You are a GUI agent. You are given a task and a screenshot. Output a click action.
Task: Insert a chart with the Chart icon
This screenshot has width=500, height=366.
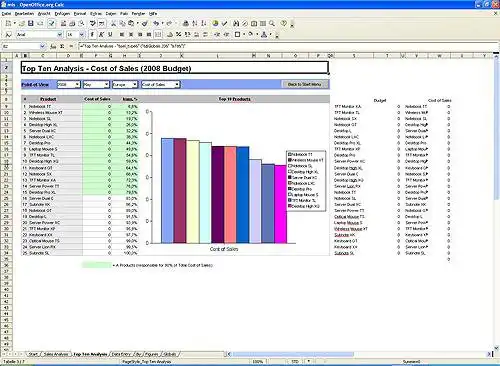215,23
